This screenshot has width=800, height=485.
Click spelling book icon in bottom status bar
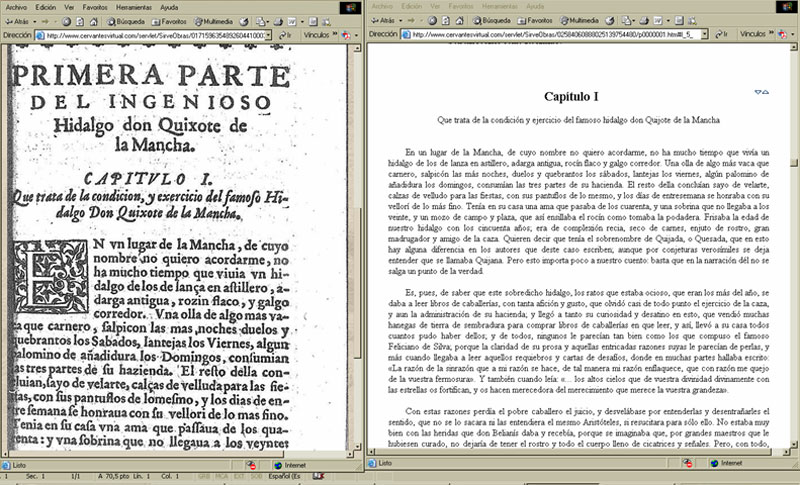tap(318, 476)
